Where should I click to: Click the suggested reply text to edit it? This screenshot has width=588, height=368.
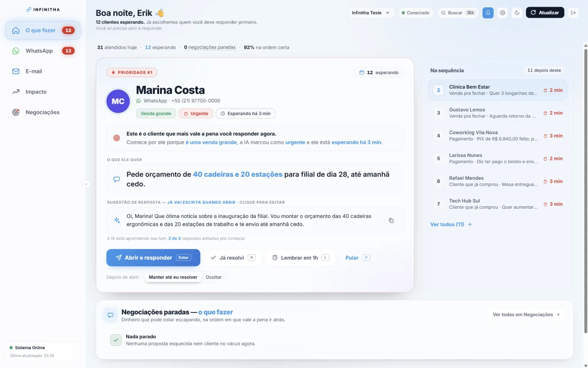tap(249, 220)
